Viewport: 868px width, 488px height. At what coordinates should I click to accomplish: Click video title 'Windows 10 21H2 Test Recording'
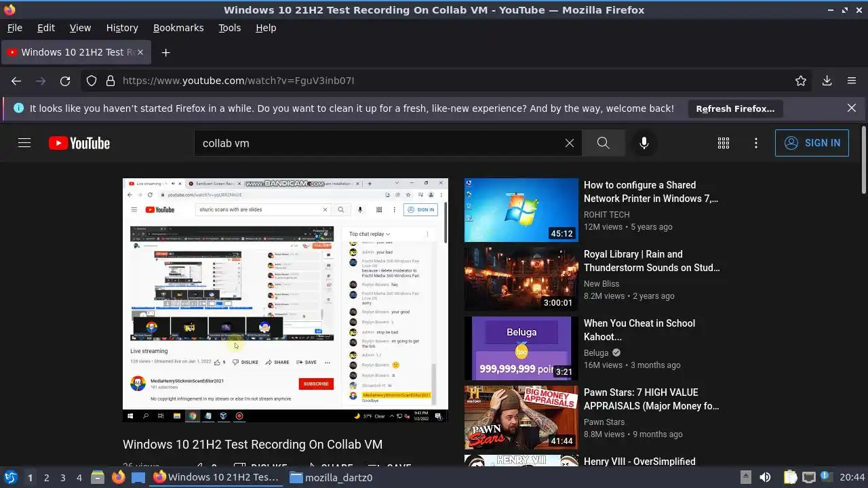coord(252,445)
